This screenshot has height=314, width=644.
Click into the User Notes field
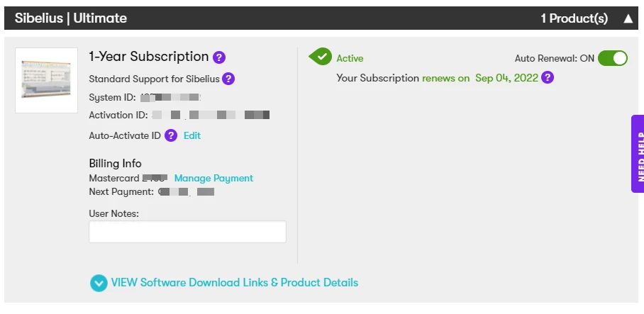pyautogui.click(x=187, y=232)
